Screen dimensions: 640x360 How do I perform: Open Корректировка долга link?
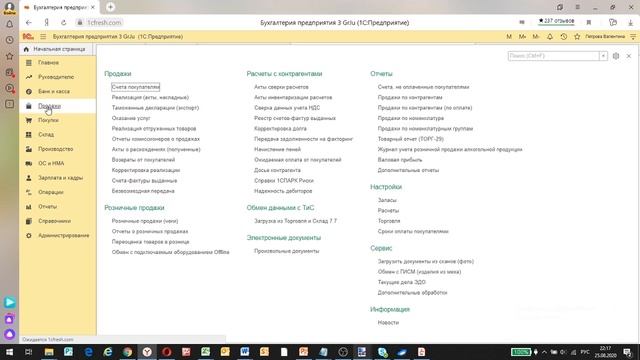click(x=280, y=129)
